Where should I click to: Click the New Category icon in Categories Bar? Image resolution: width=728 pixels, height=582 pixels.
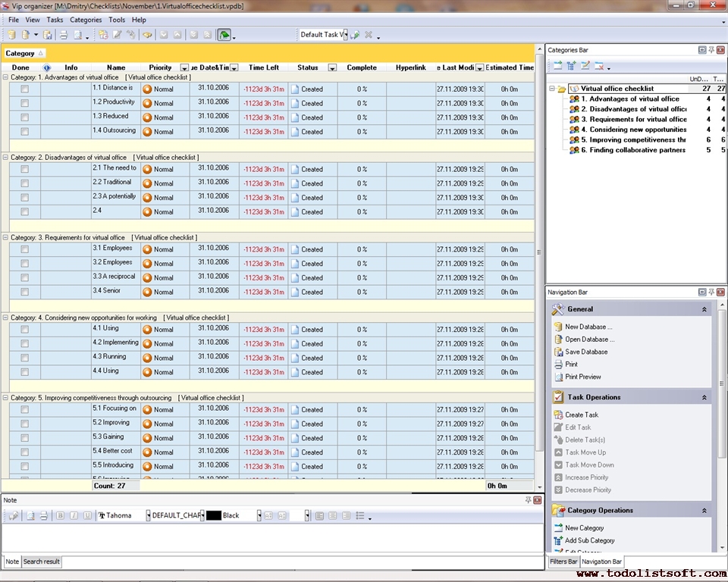pos(557,67)
